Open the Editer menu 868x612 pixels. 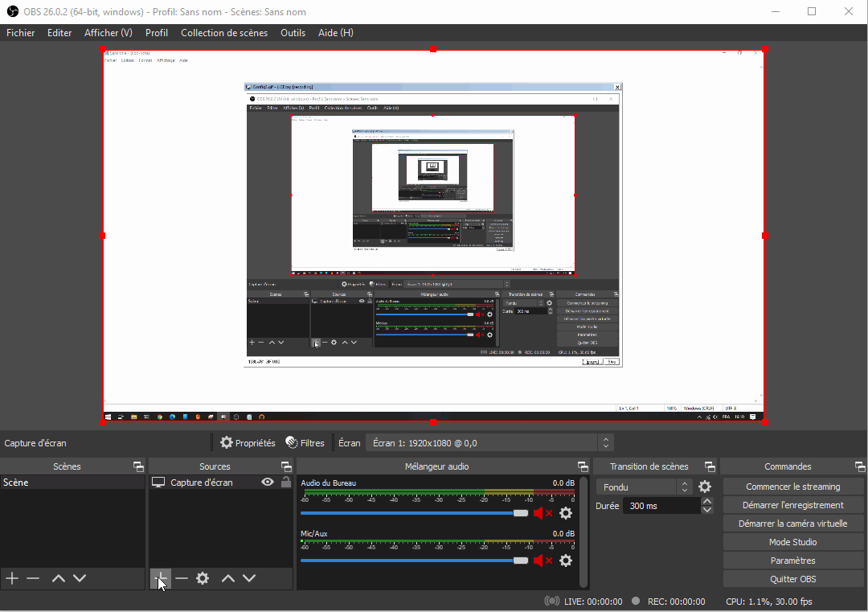pyautogui.click(x=59, y=33)
